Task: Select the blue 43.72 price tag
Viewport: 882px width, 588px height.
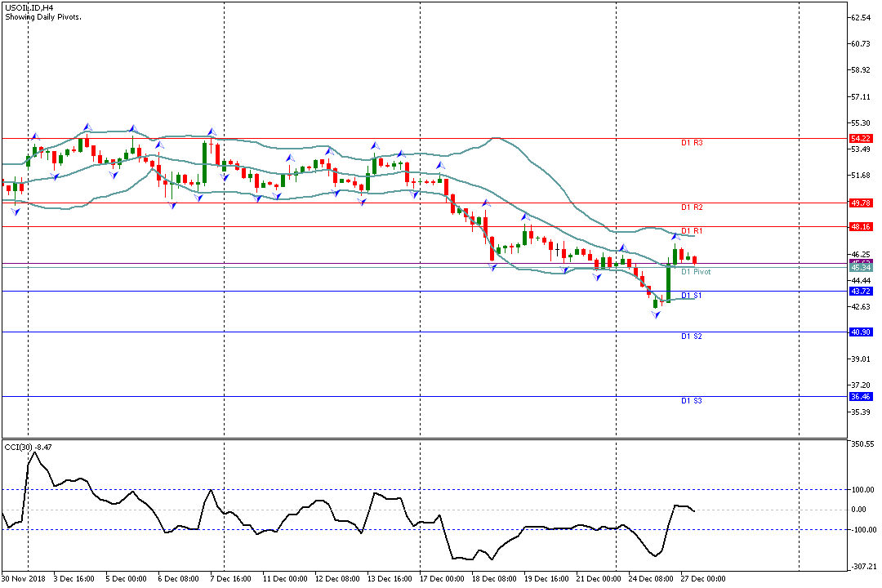Action: pos(860,291)
